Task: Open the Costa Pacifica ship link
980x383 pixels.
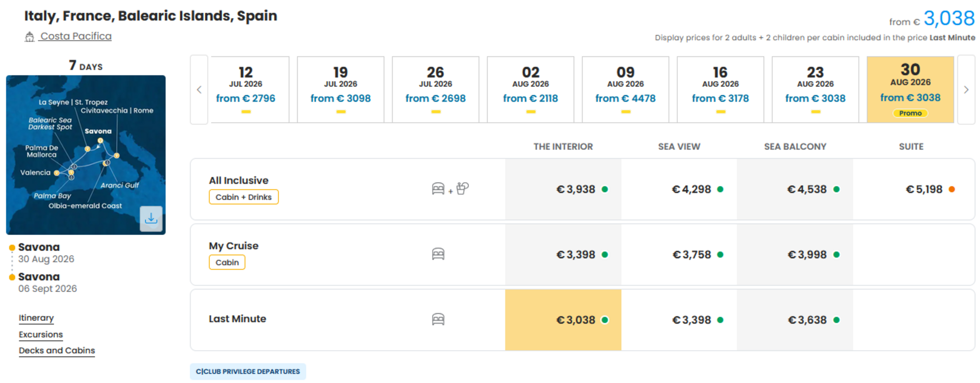Action: coord(76,36)
